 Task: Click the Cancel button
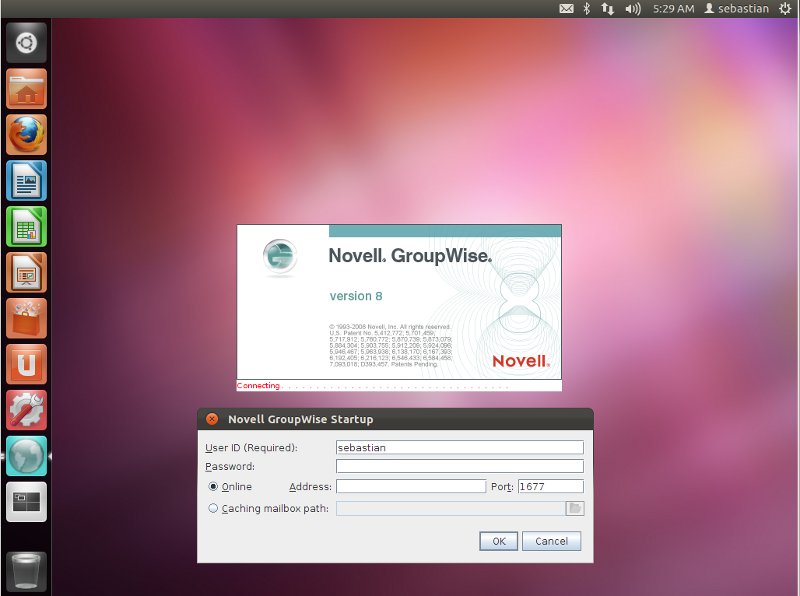click(552, 541)
